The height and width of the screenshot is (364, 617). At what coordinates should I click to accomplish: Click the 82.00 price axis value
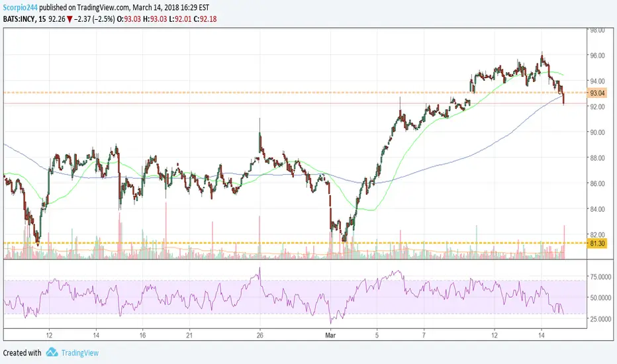point(597,234)
